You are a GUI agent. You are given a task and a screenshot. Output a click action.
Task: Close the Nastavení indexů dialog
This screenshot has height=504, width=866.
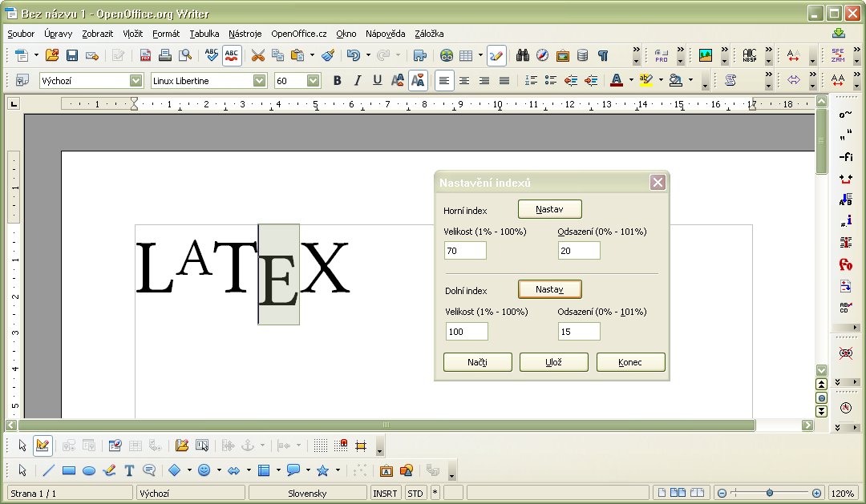coord(658,182)
